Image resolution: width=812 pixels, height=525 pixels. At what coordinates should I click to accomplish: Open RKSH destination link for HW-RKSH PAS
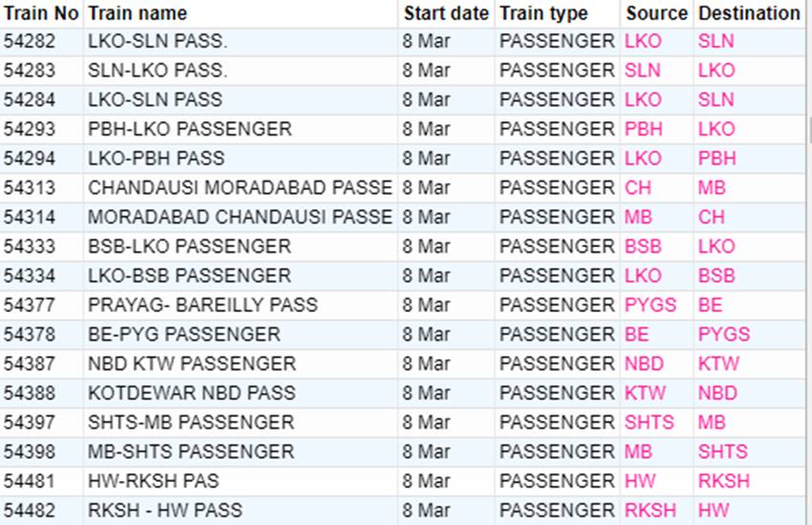(723, 481)
